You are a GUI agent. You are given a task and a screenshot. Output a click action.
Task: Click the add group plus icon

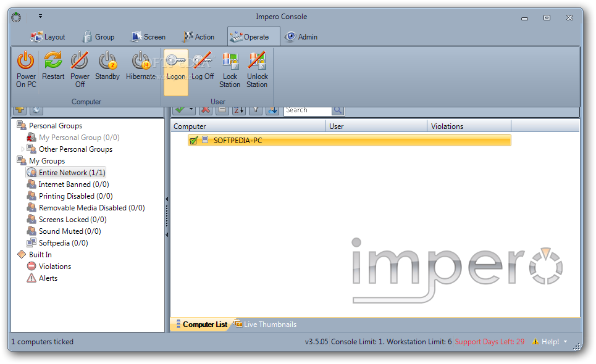[x=20, y=110]
